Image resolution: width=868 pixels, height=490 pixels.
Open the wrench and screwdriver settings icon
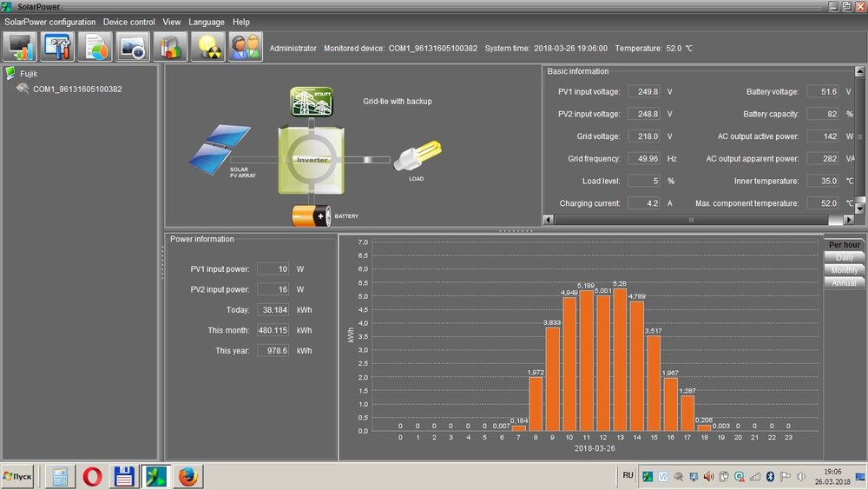(58, 47)
